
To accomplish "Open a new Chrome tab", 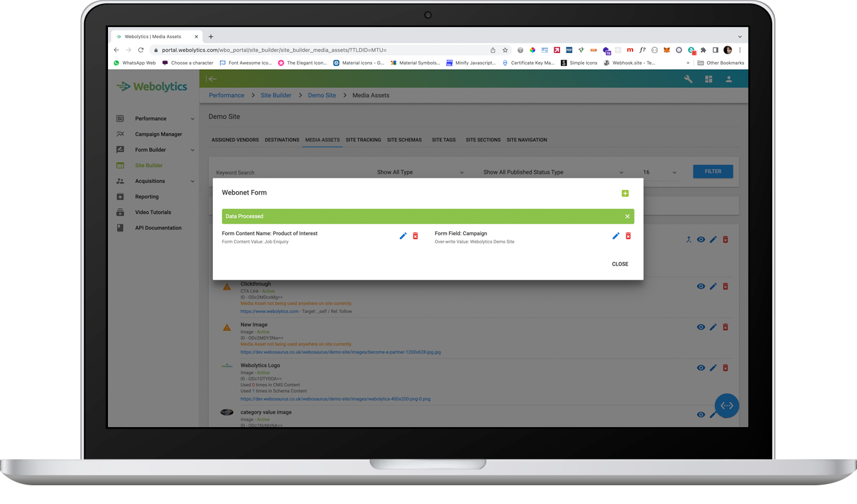I will tap(211, 37).
